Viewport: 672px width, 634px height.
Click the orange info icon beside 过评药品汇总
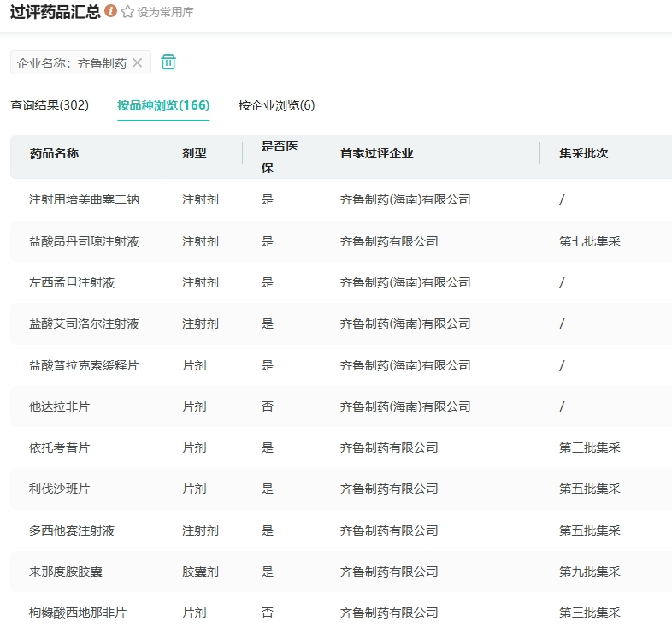point(111,12)
